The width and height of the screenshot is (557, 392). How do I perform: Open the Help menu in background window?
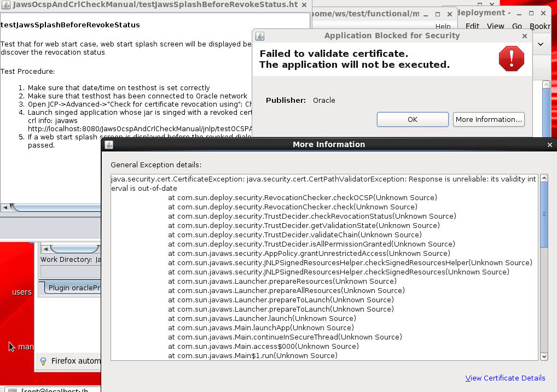[x=443, y=26]
